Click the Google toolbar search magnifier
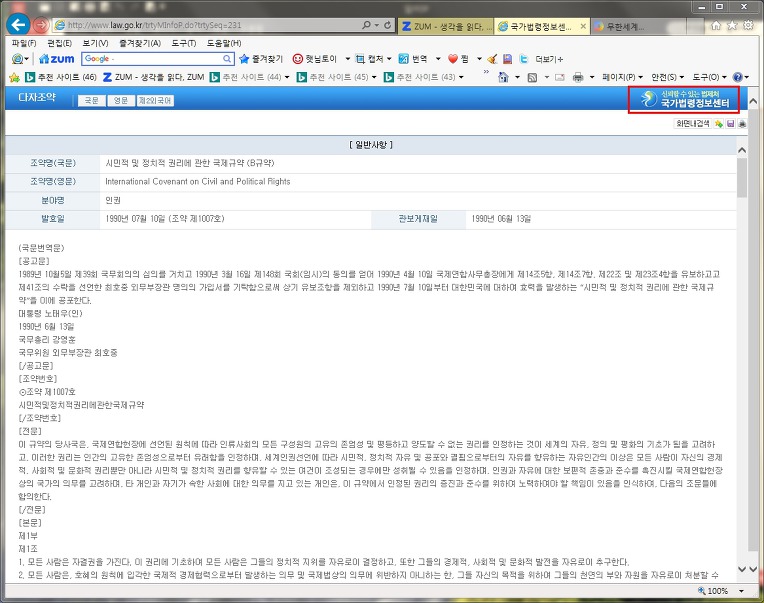 tap(227, 59)
